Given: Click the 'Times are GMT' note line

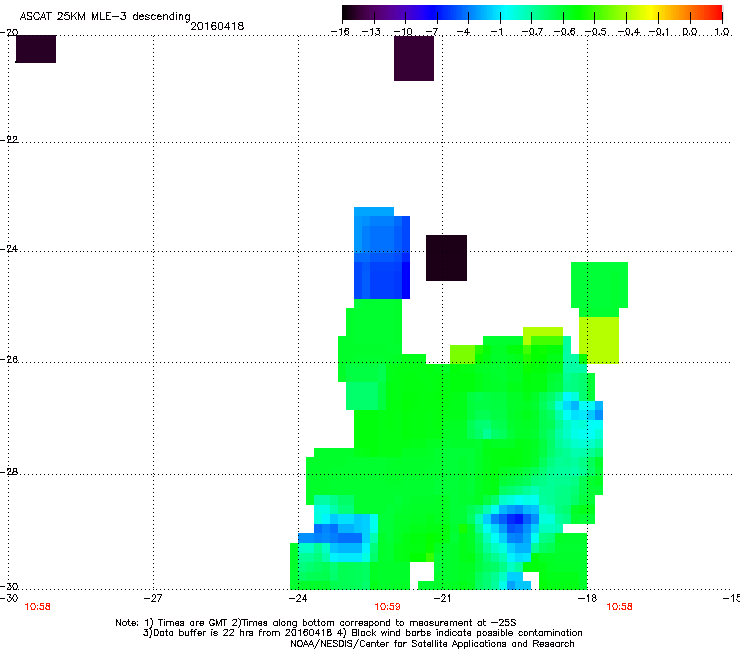Looking at the screenshot, I should point(316,623).
